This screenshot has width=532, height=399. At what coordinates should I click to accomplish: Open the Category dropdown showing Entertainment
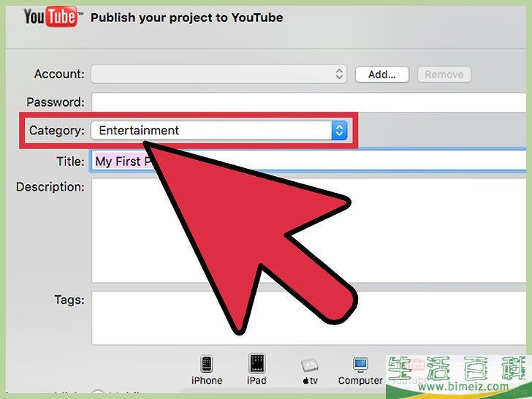[x=218, y=130]
